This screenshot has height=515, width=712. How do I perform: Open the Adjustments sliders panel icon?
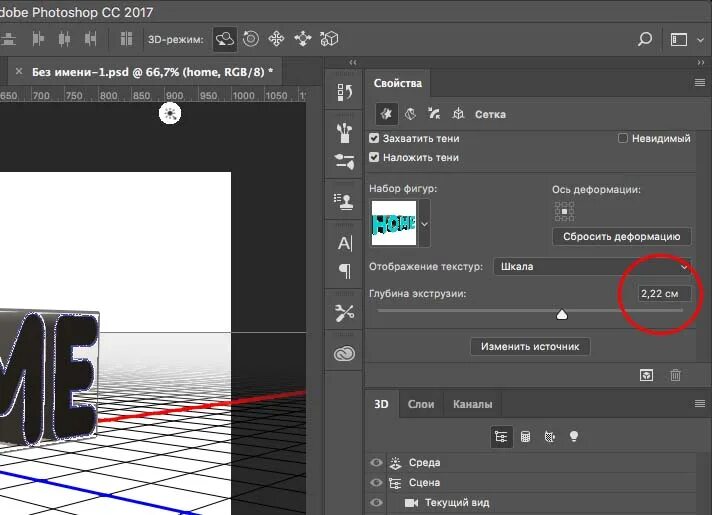point(344,162)
